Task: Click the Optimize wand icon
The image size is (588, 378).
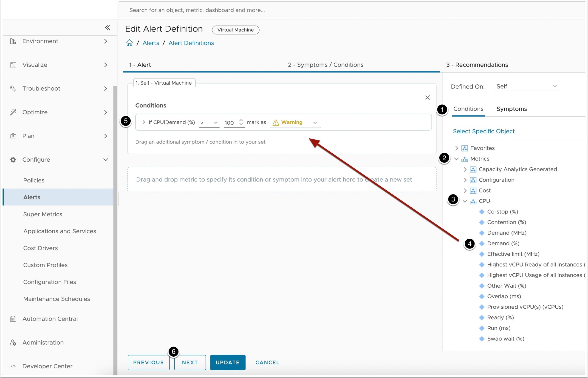Action: pyautogui.click(x=13, y=112)
